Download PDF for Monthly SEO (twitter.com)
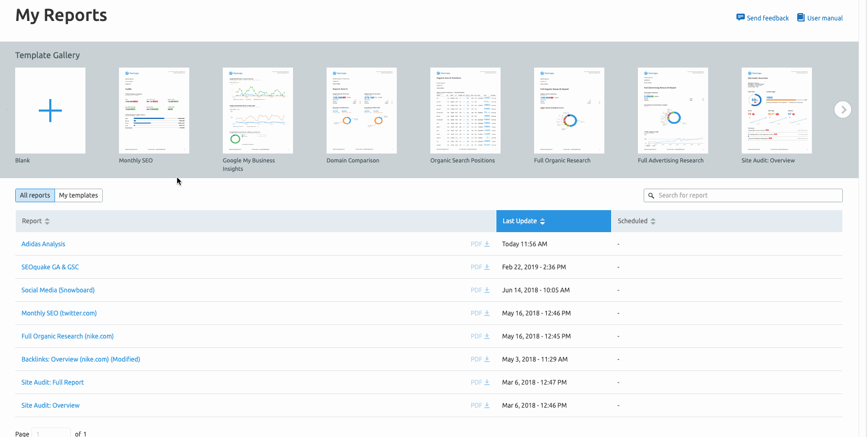 (x=480, y=313)
